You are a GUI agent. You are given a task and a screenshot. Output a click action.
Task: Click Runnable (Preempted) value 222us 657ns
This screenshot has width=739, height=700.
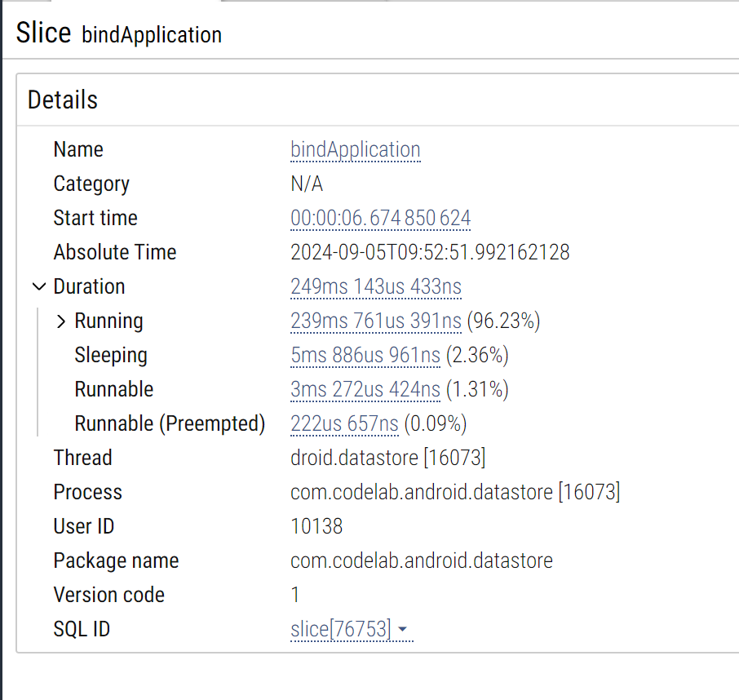pos(344,423)
